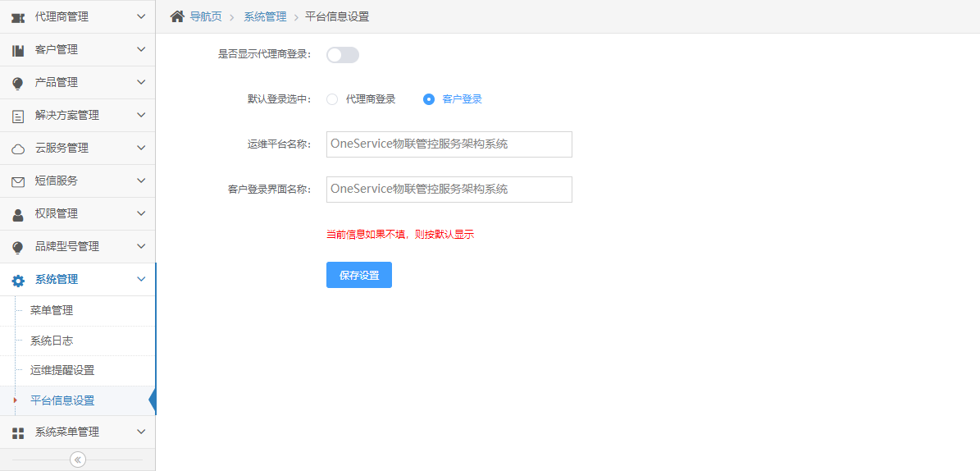Select 客户登录 radio button
Viewport: 980px width, 471px height.
coord(429,98)
